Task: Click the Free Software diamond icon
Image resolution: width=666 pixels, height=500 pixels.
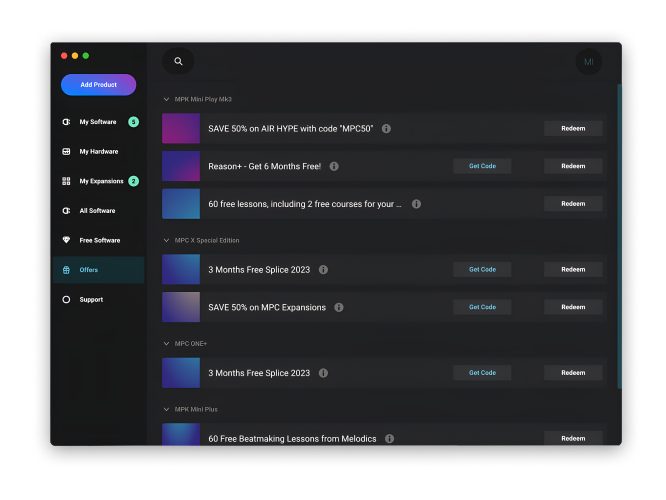Action: (66, 240)
